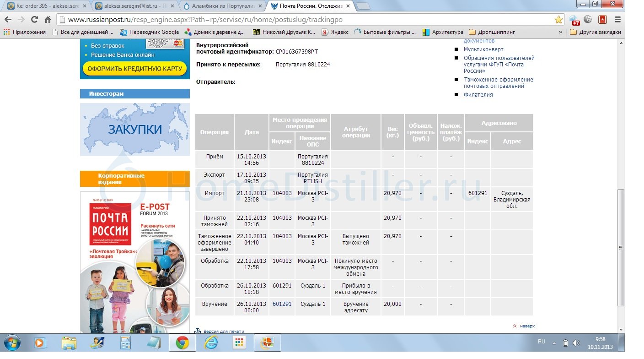Click the globe extension icon in toolbar
Viewport: 644px width, 359px height.
point(588,20)
